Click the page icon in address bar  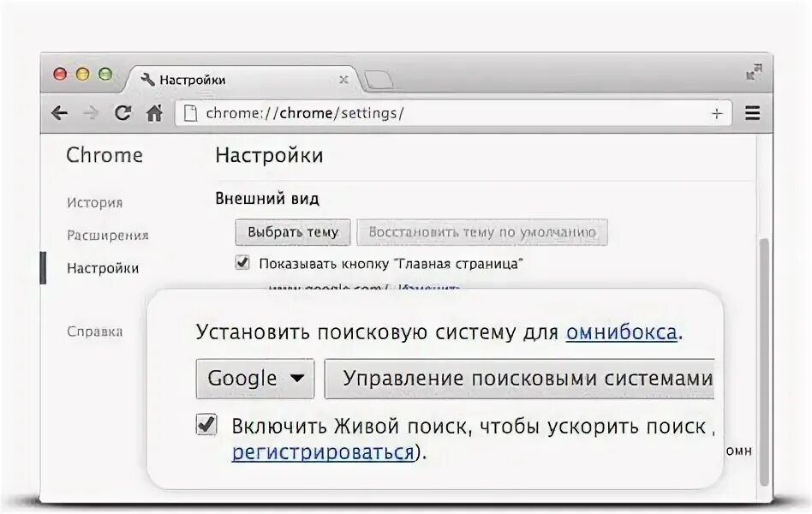[190, 113]
